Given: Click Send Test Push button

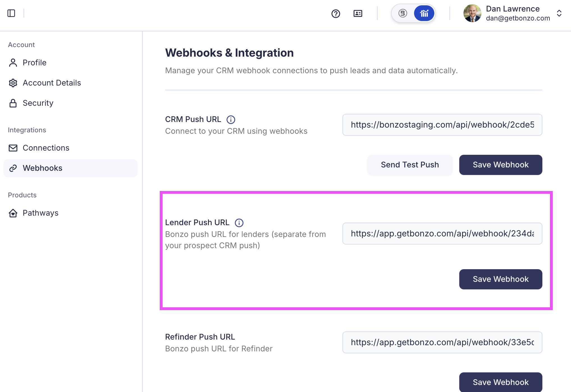Looking at the screenshot, I should pos(410,165).
